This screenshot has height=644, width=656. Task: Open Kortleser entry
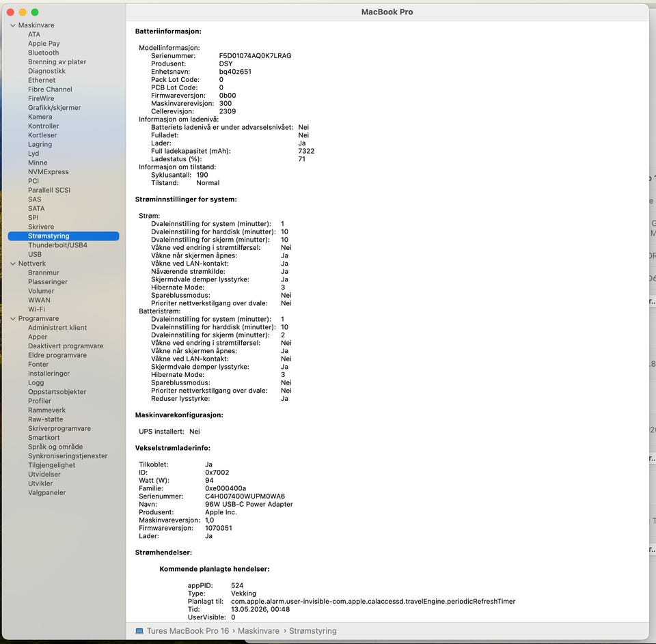(x=42, y=135)
